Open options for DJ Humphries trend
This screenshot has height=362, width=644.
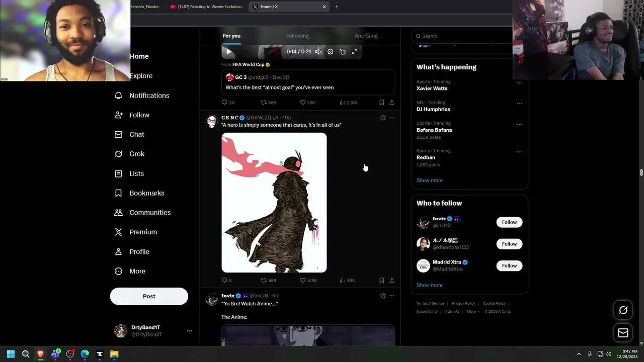(519, 104)
